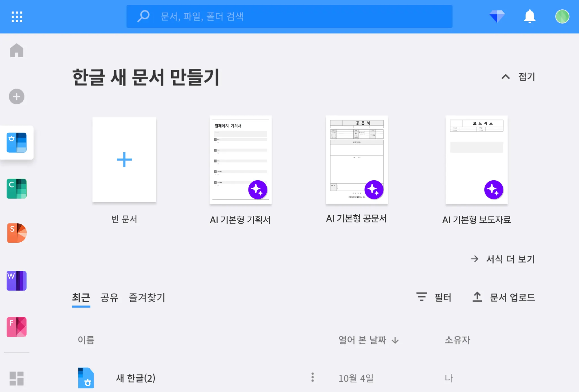Open the pink F app icon
Image resolution: width=579 pixels, height=392 pixels.
coord(17,327)
